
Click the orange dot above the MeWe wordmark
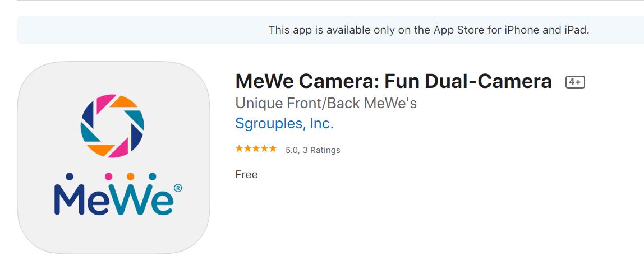130,176
